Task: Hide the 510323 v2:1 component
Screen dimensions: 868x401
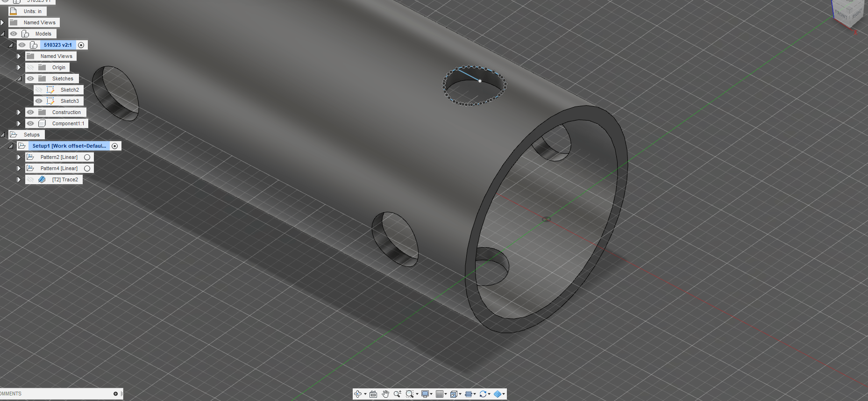Action: (x=22, y=45)
